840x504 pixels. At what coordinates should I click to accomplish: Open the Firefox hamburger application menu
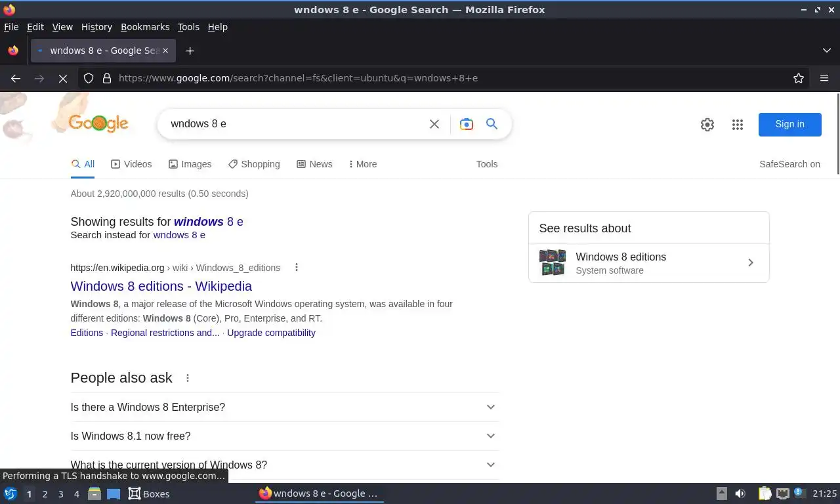(x=824, y=78)
